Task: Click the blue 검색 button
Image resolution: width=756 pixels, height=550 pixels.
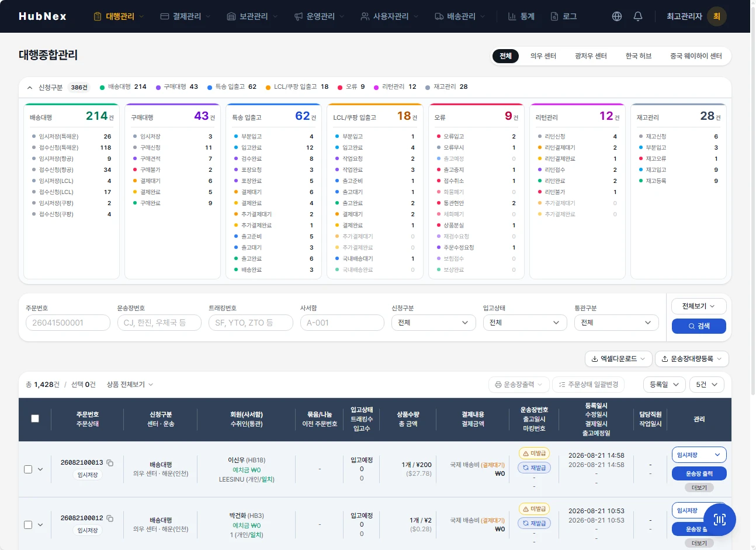Action: click(699, 326)
